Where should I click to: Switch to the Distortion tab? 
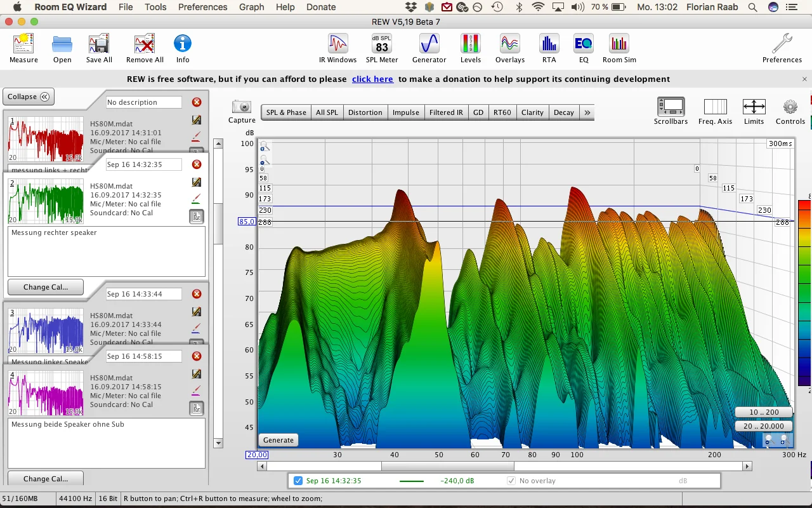coord(365,112)
